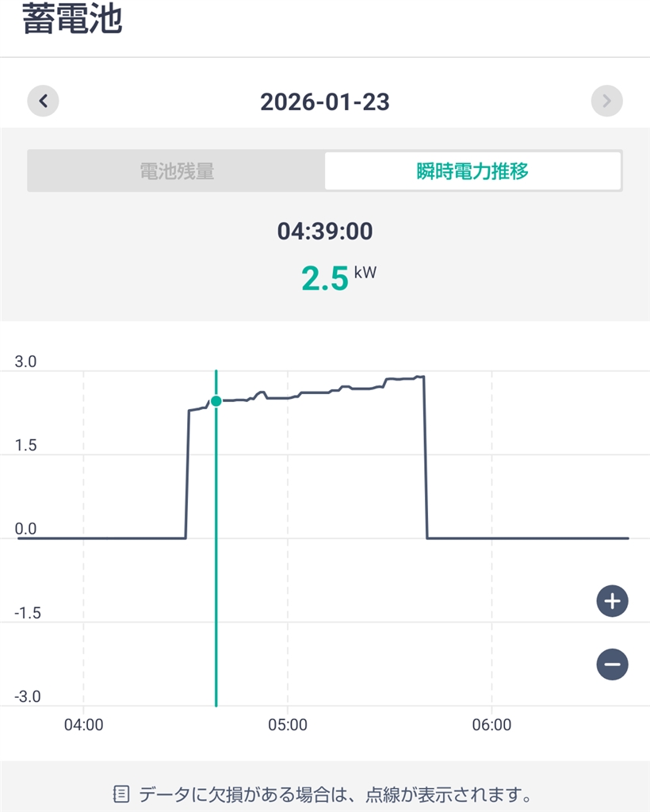Click the green marker dot on the curve
650x812 pixels.
click(x=216, y=401)
